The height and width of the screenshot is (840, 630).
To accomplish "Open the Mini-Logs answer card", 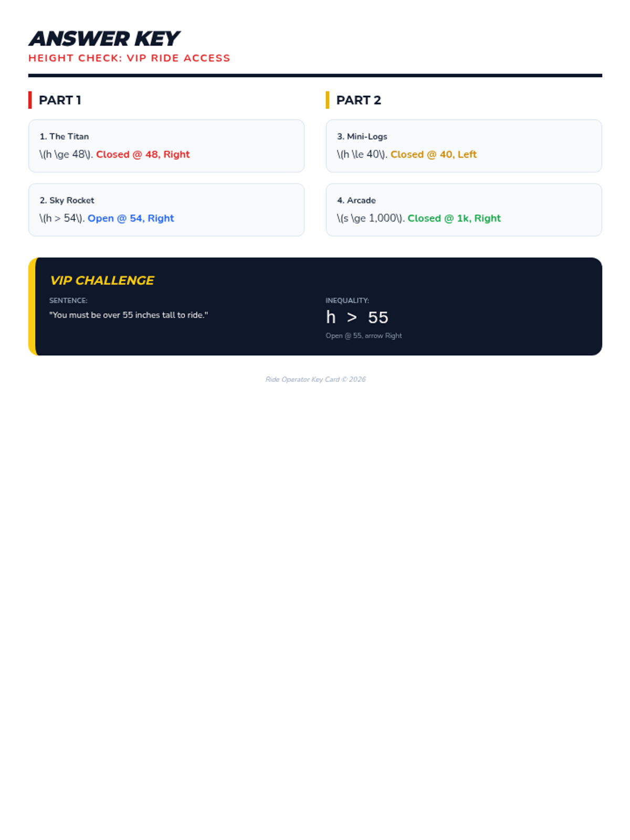I will point(464,146).
